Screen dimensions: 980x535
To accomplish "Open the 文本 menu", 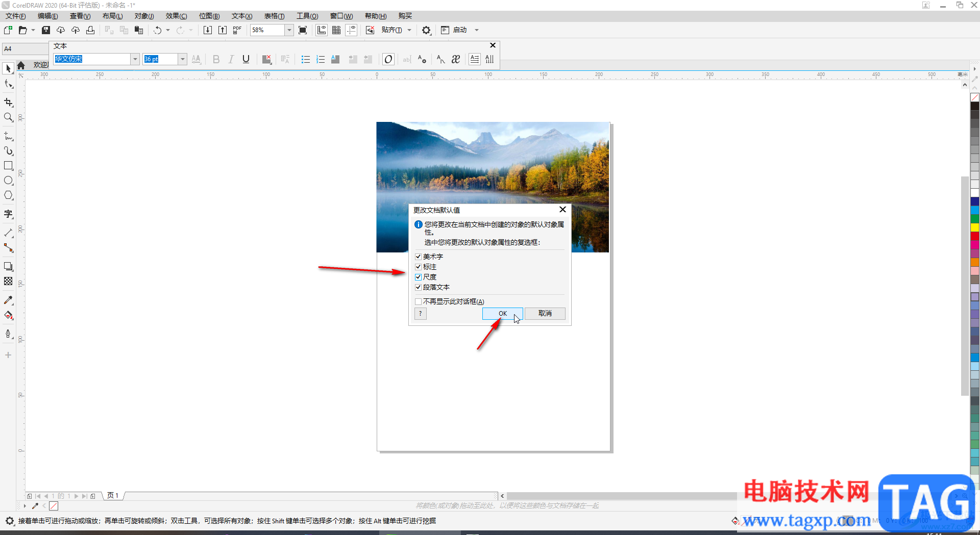I will 242,16.
